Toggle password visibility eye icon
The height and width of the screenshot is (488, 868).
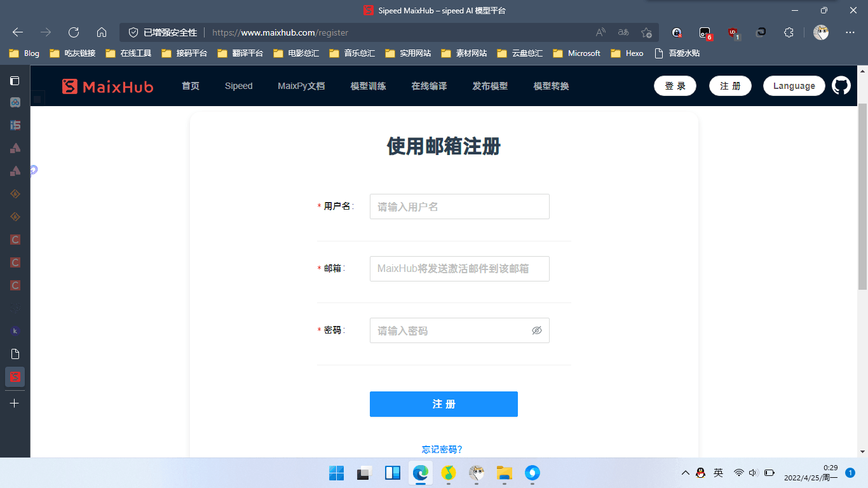[536, 330]
